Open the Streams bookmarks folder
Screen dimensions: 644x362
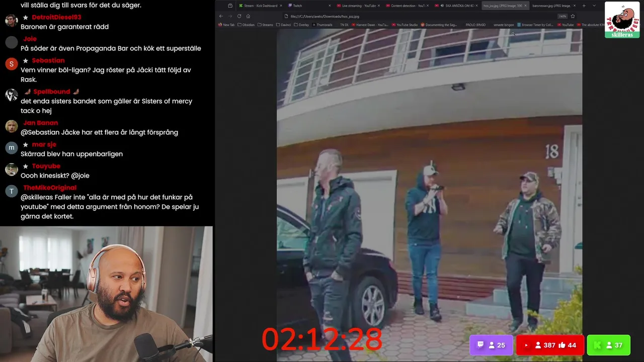pyautogui.click(x=265, y=25)
